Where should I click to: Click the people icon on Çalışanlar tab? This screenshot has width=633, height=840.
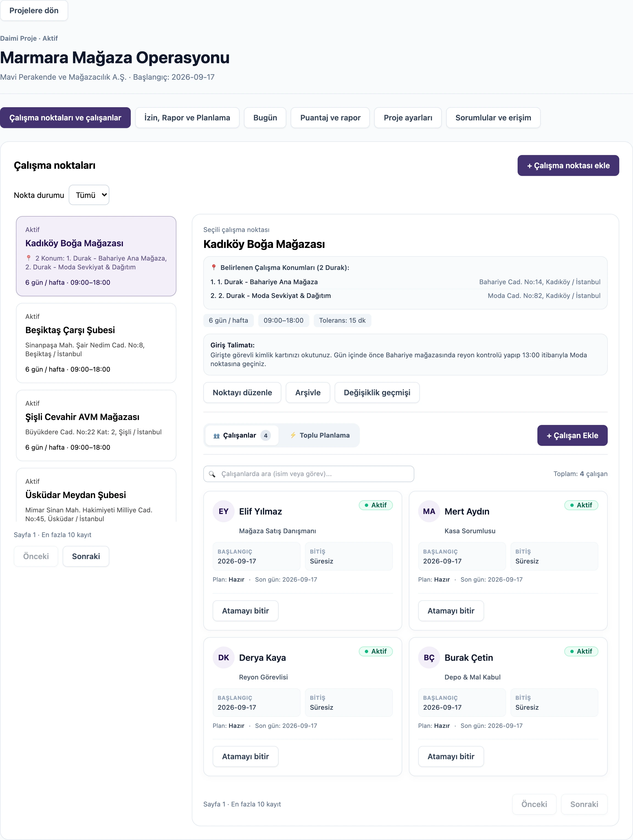click(216, 436)
